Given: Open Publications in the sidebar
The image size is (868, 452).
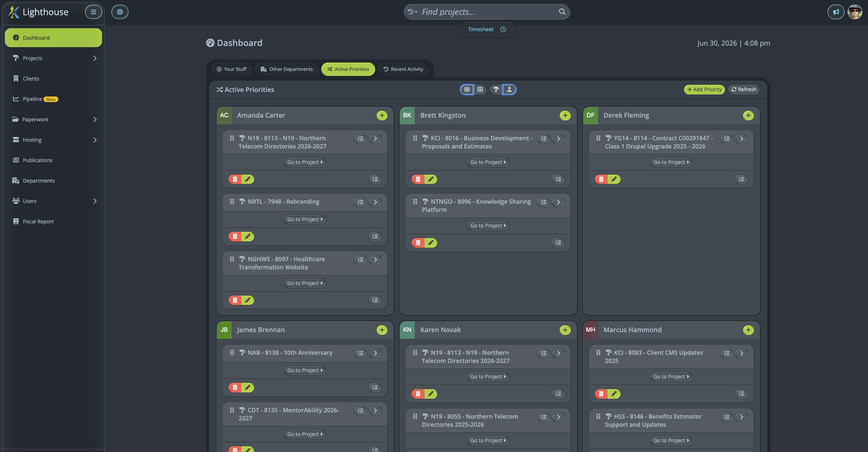Looking at the screenshot, I should (53, 160).
